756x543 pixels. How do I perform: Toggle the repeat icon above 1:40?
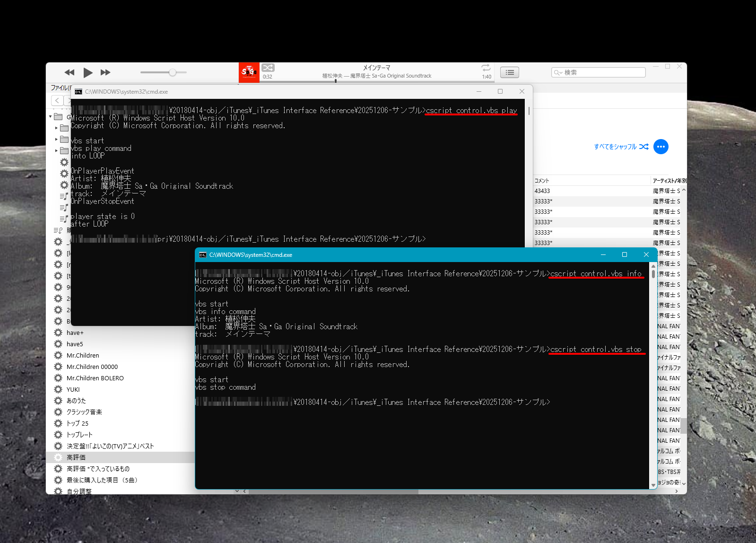tap(486, 68)
